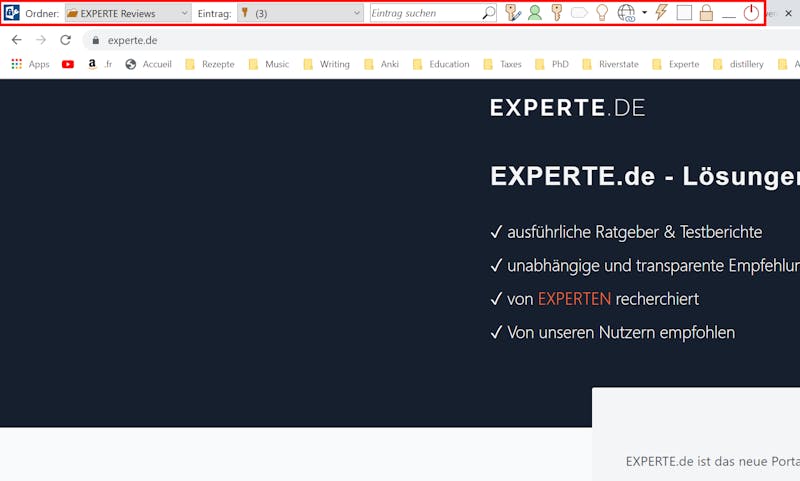Click the Password Depot logo icon

(x=12, y=13)
